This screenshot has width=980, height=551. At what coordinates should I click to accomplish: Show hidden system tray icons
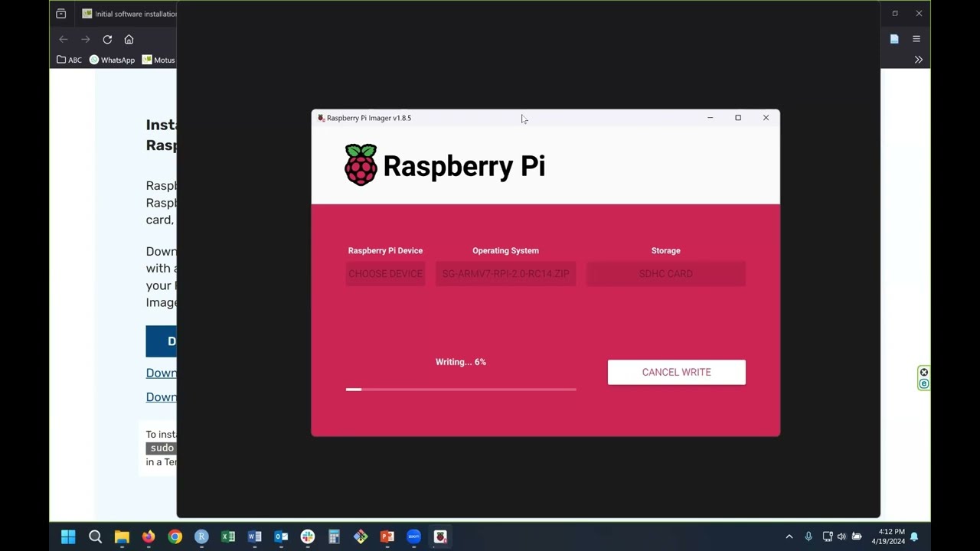pyautogui.click(x=789, y=536)
